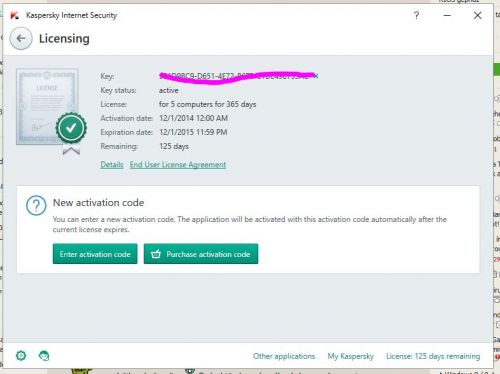Remove the key with the small X
The image size is (500, 374).
tap(316, 76)
